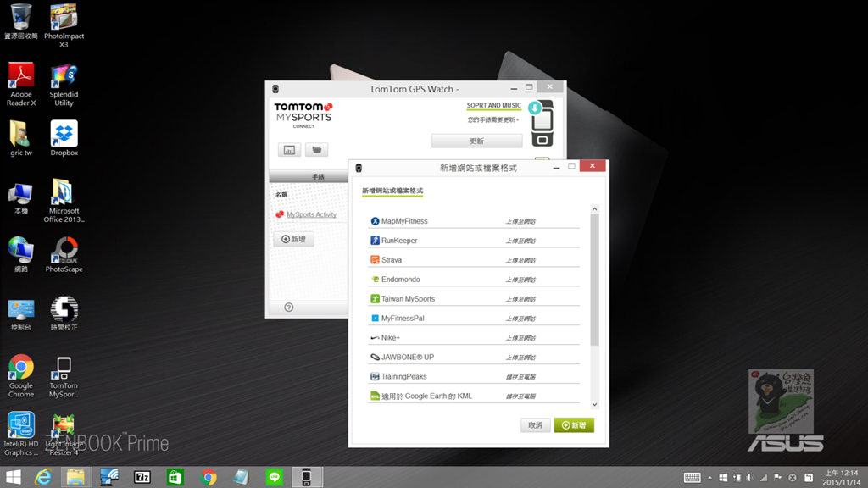Pick Endomondo from the website list
The image size is (868, 488).
[474, 280]
